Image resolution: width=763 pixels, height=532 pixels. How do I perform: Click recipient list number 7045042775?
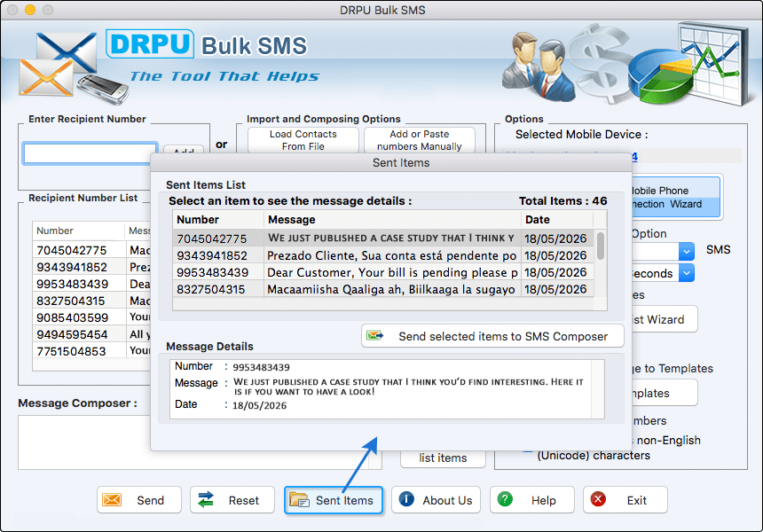[72, 250]
